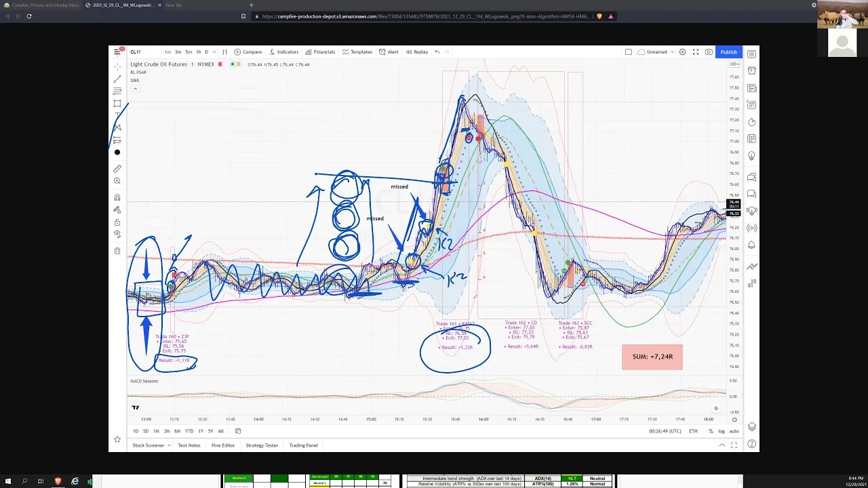Open the candle chart style selector
Screen dimensions: 868x488
click(x=224, y=52)
